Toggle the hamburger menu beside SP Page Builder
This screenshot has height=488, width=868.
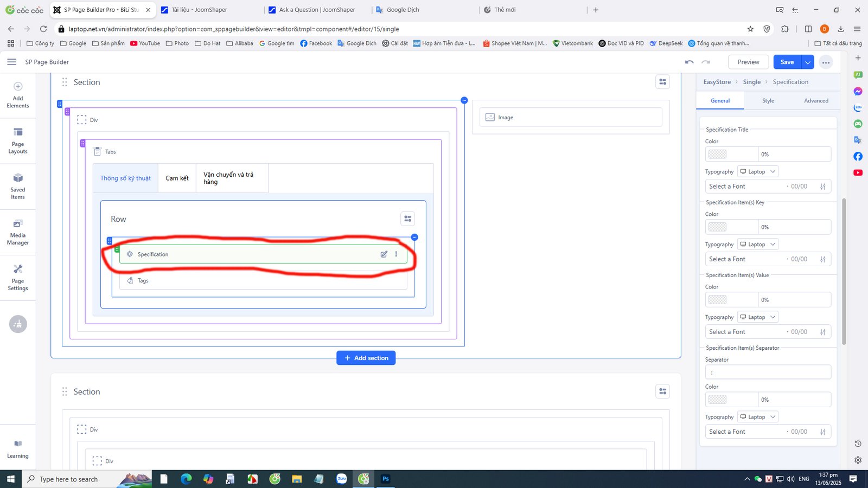[11, 62]
